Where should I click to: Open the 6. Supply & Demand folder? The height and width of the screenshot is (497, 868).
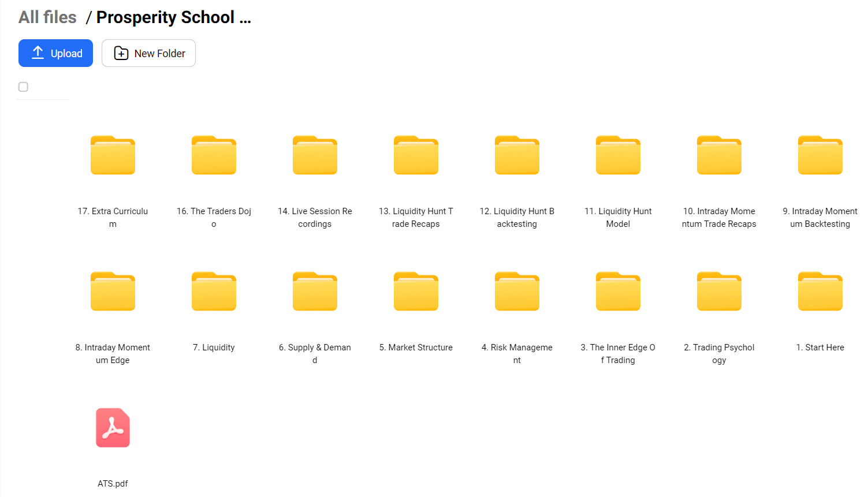click(x=315, y=292)
